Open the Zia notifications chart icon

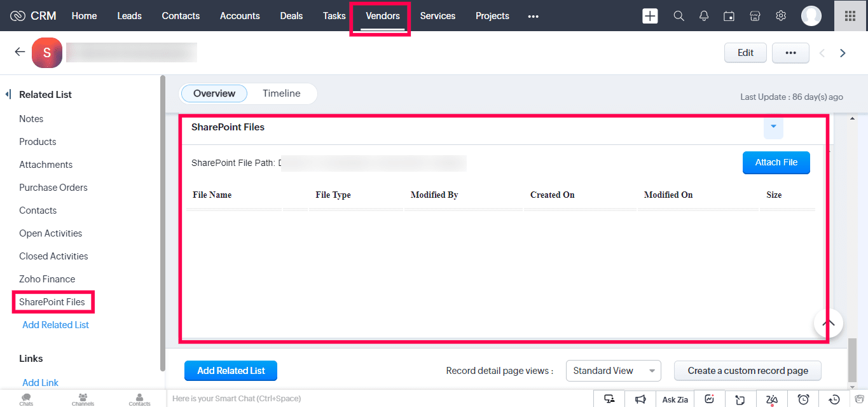point(709,399)
